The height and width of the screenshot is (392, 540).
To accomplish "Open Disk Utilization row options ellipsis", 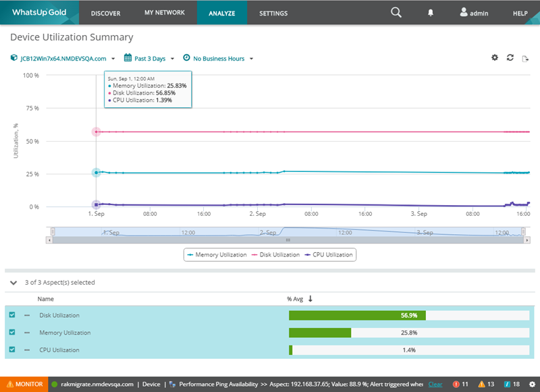I will click(x=28, y=315).
